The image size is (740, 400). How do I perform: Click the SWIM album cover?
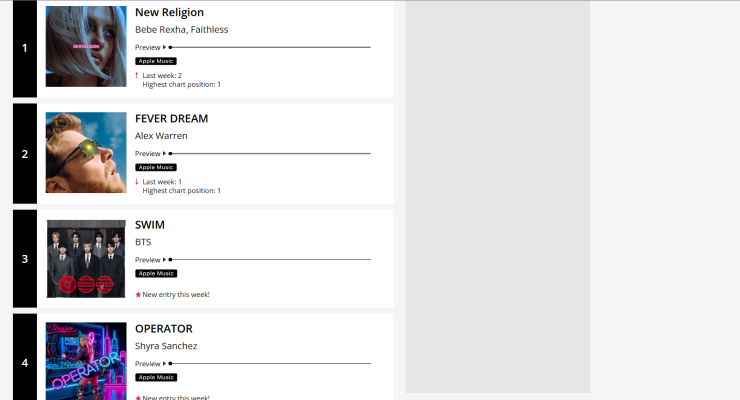86,258
